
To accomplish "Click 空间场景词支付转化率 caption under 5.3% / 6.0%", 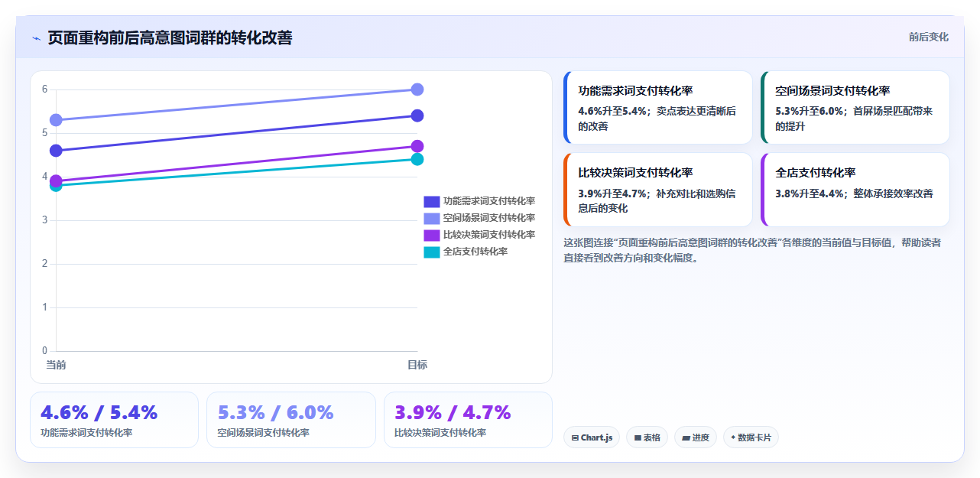I will pyautogui.click(x=263, y=433).
